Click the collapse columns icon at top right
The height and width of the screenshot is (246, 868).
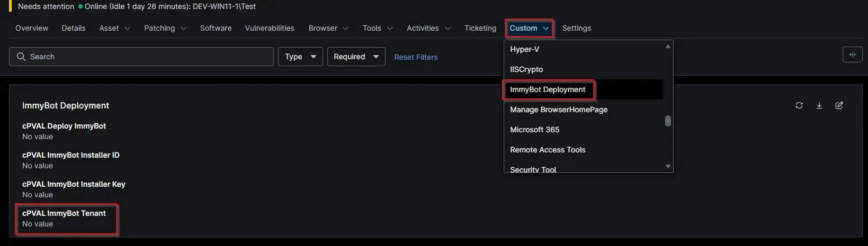click(x=852, y=54)
